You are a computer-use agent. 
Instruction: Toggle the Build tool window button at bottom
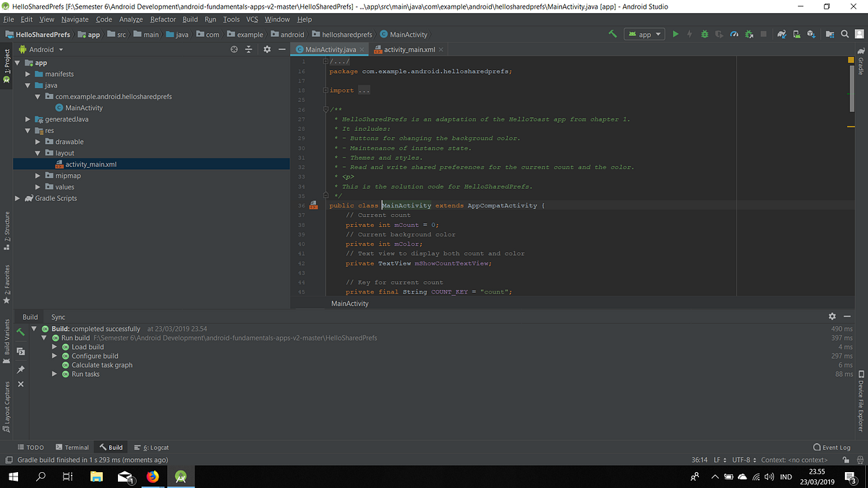(111, 448)
